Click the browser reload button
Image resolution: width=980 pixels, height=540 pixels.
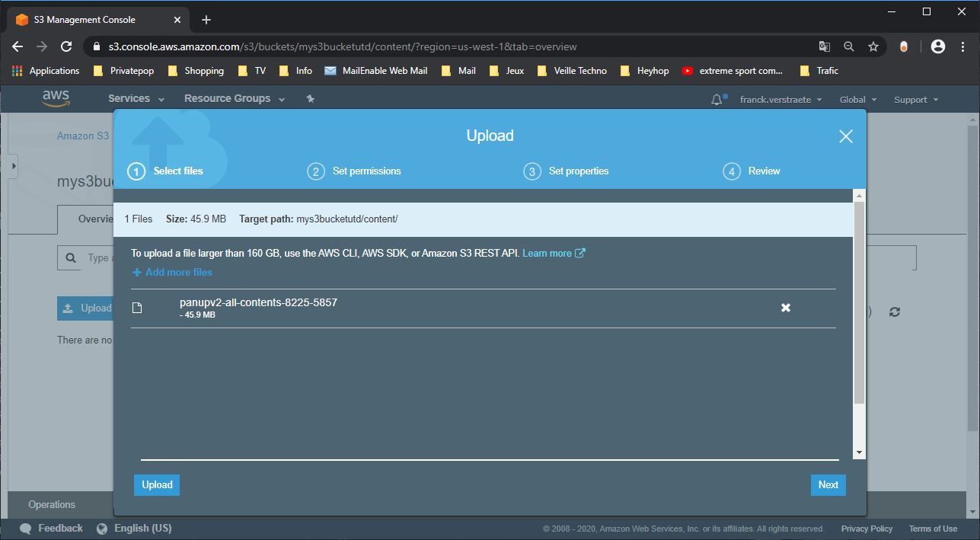pyautogui.click(x=66, y=46)
